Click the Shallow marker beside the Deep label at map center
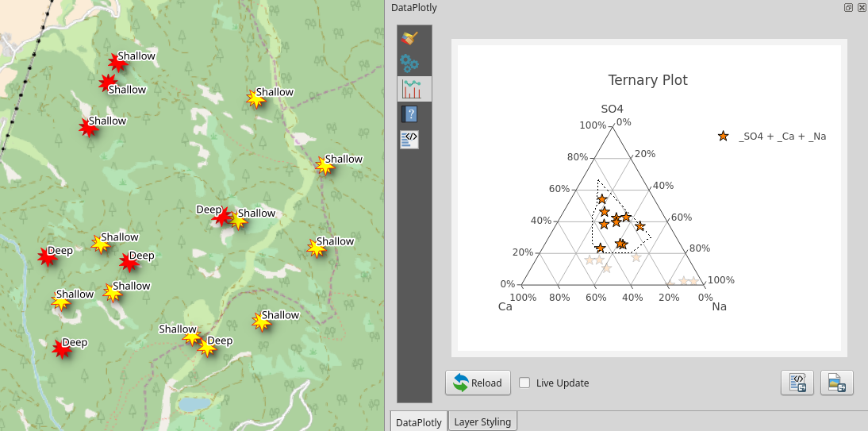The width and height of the screenshot is (868, 431). coord(238,221)
